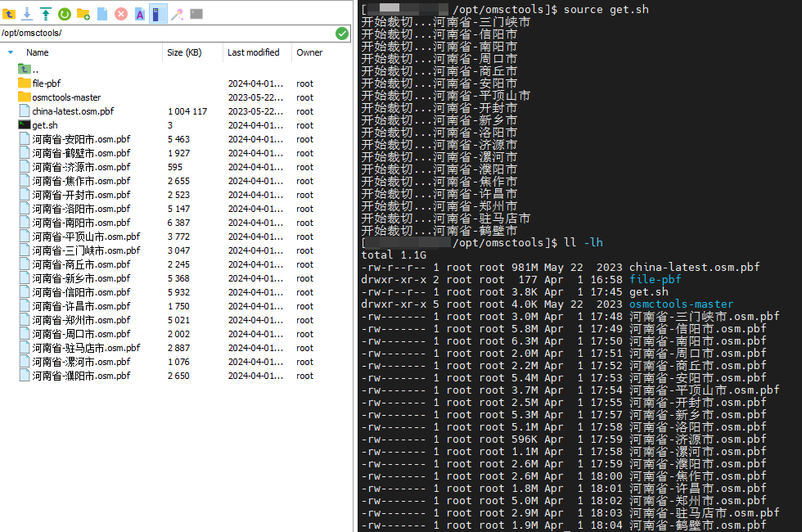Screen dimensions: 802x532
Task: Click the folder icon of osmctools-master
Action: [24, 97]
